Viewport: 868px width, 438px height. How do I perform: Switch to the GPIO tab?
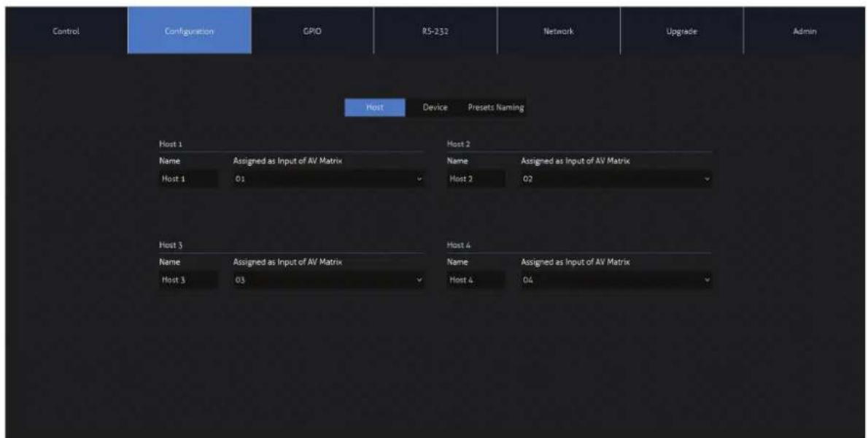click(x=312, y=31)
